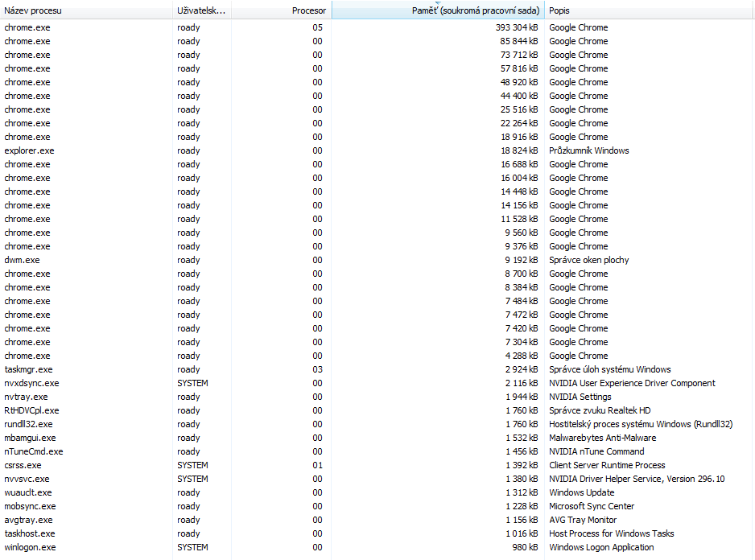Select the 9 376 kB memory cell

[521, 246]
